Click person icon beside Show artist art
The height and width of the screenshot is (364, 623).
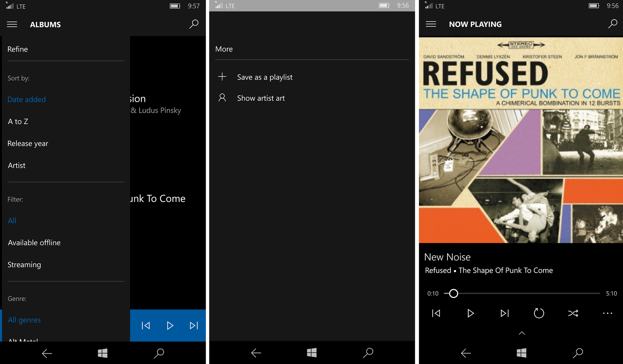[x=222, y=98]
